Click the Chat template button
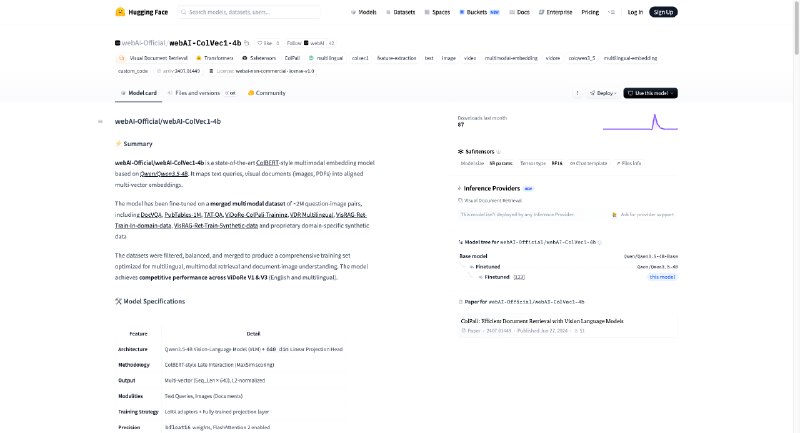Image resolution: width=800 pixels, height=433 pixels. click(x=588, y=164)
